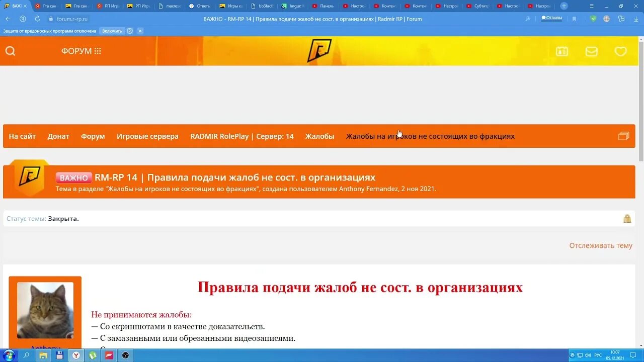Check alerts via the heart icon

pos(620,51)
